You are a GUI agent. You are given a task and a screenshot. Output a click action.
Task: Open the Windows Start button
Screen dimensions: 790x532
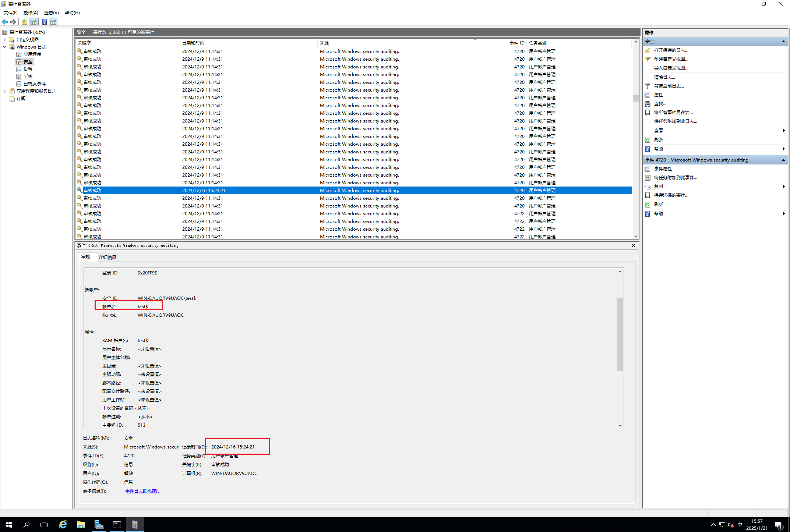pyautogui.click(x=9, y=525)
